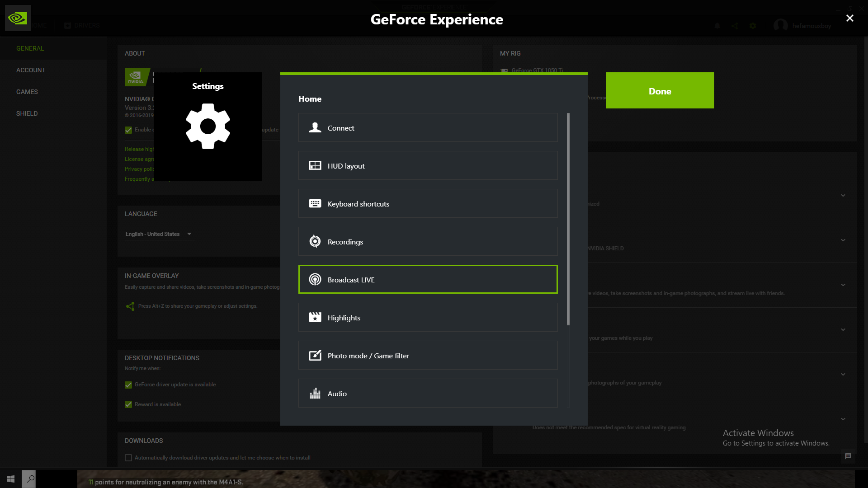Click the overlay settings list scrollbar
This screenshot has height=488, width=868.
(568, 219)
